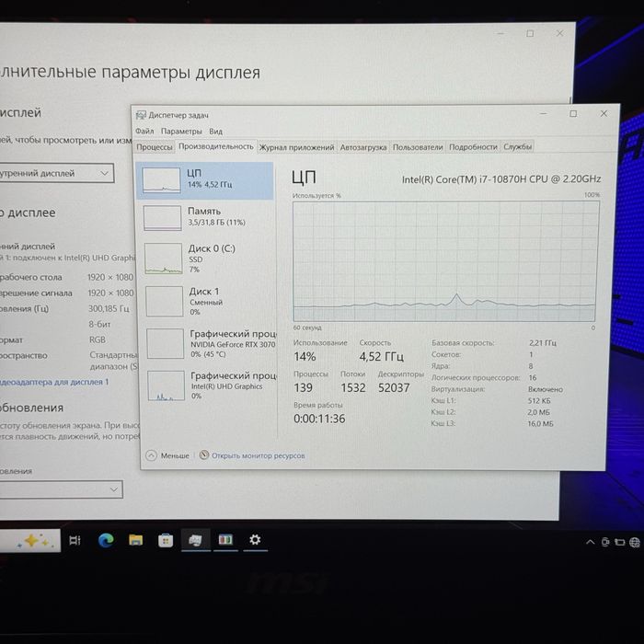The height and width of the screenshot is (644, 644).
Task: Switch to the Автозагрузка tab
Action: (363, 147)
